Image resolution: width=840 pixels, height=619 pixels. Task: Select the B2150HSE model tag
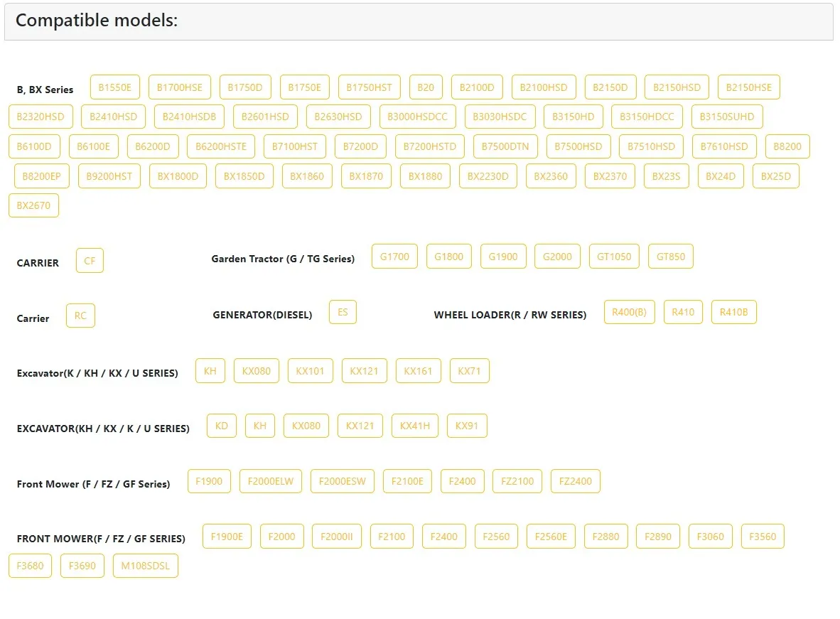point(749,87)
